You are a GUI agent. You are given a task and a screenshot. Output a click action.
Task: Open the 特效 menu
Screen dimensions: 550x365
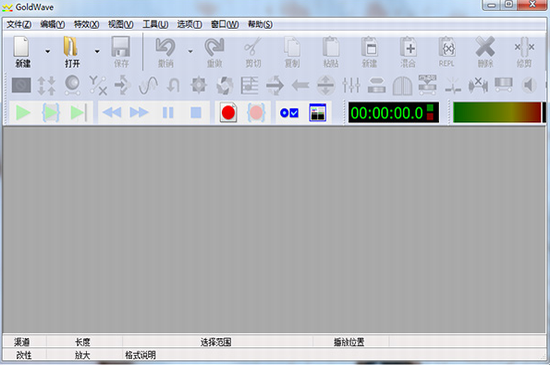coord(86,25)
